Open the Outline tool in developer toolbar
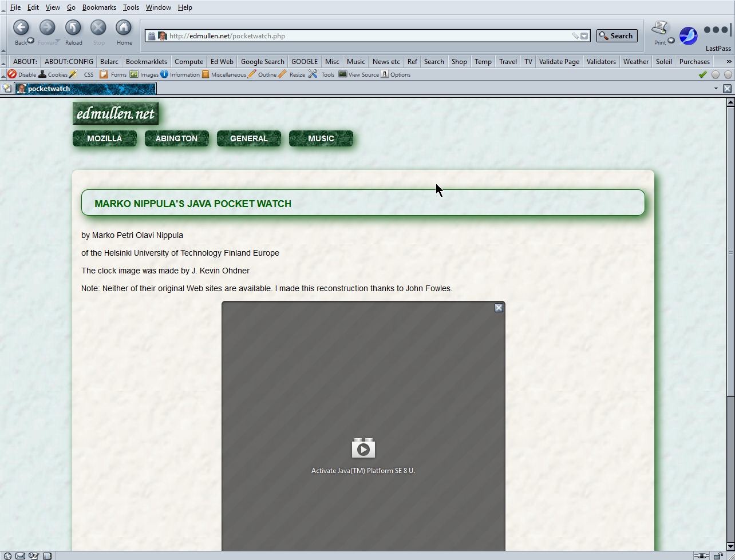Screen dimensions: 735x560 (262, 74)
